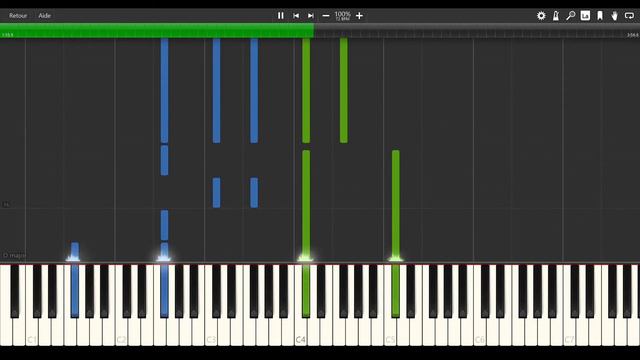Open the Aide help menu
This screenshot has height=360, width=640.
pyautogui.click(x=44, y=16)
